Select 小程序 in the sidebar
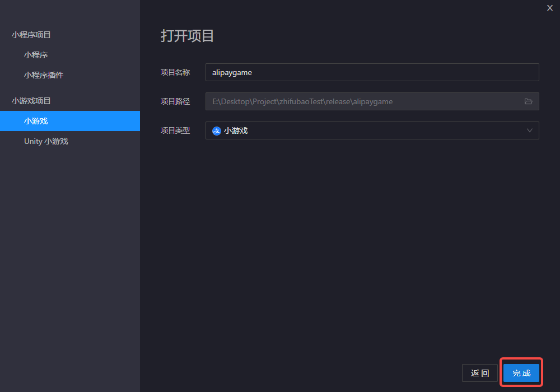 (x=36, y=55)
